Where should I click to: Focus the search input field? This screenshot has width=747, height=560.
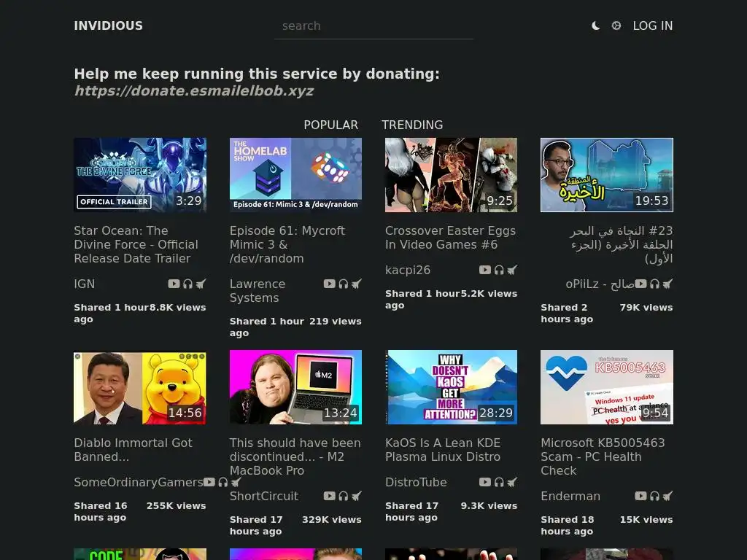click(x=373, y=26)
